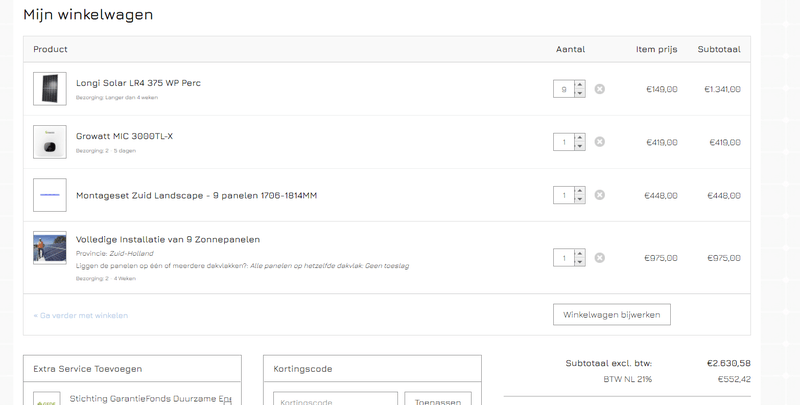Decrease quantity of Growatt MIC 3000TL-X
The width and height of the screenshot is (800, 405).
[x=580, y=146]
